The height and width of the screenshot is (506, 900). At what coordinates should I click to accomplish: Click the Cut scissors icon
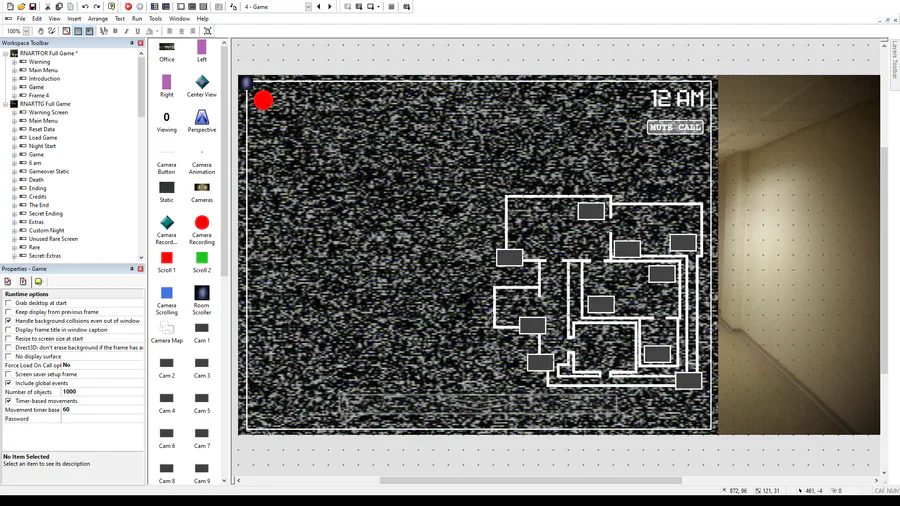[x=48, y=6]
